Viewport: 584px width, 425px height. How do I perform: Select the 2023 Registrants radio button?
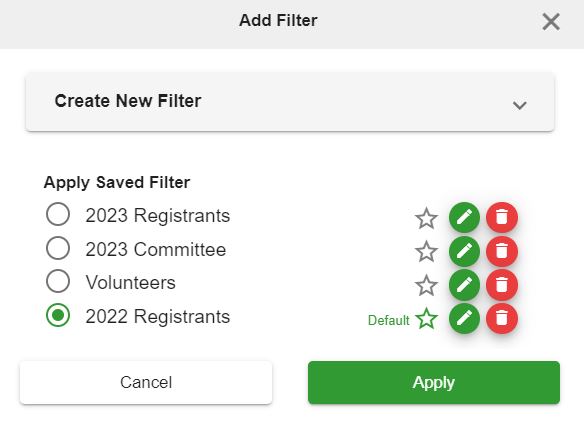coord(58,214)
